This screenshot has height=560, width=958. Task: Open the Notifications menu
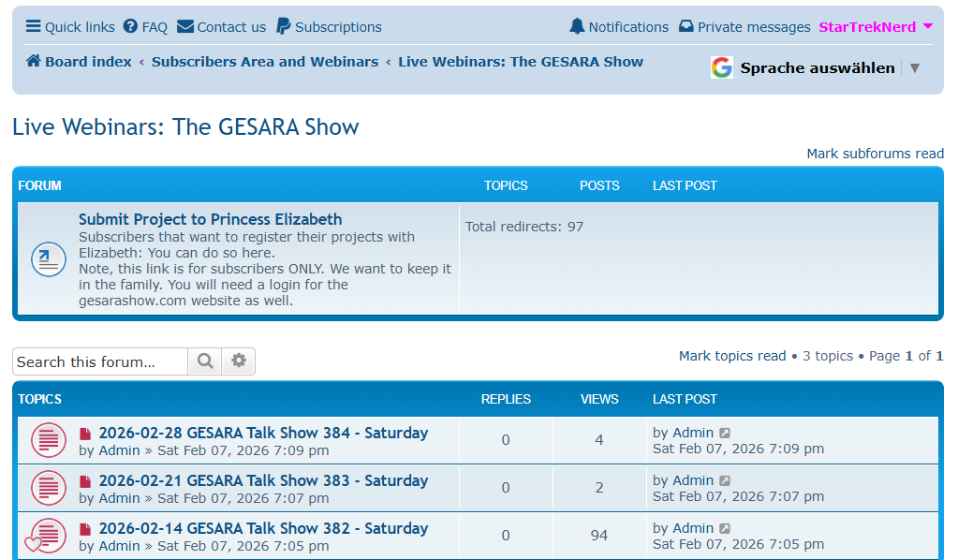click(x=619, y=27)
